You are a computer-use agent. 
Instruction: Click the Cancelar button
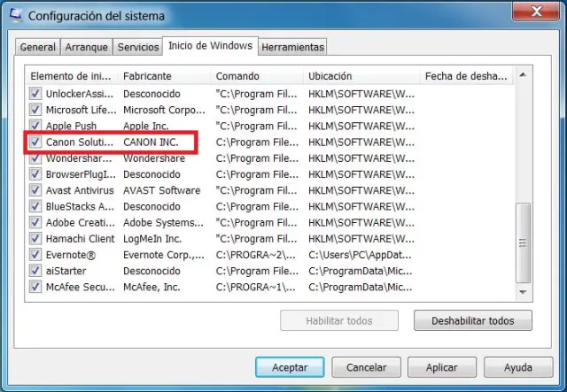(x=366, y=367)
